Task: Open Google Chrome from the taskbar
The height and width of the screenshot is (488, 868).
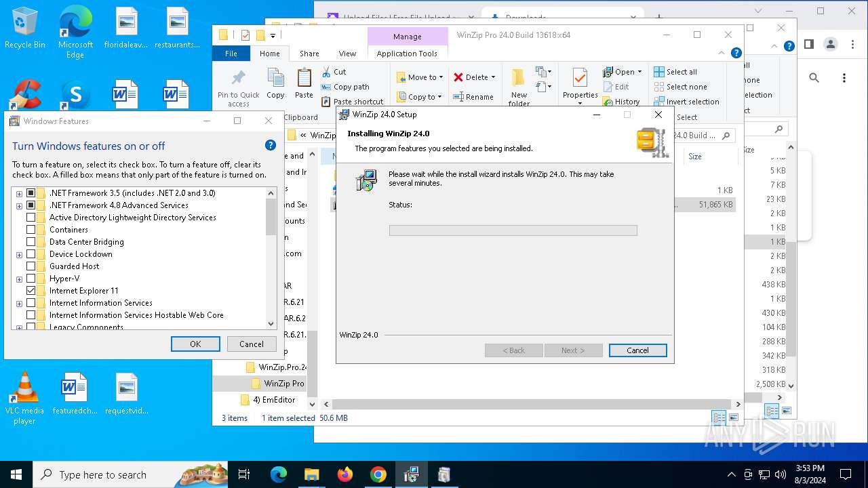Action: pyautogui.click(x=378, y=474)
